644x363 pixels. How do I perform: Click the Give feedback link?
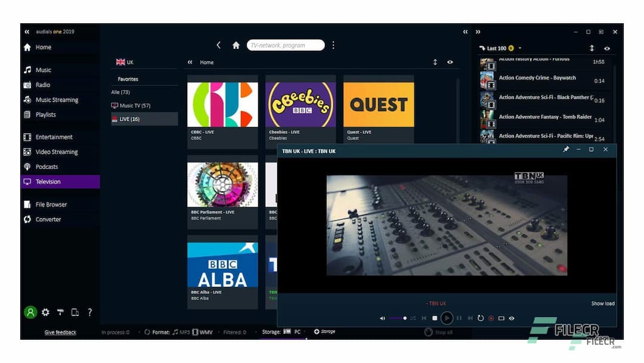click(60, 332)
